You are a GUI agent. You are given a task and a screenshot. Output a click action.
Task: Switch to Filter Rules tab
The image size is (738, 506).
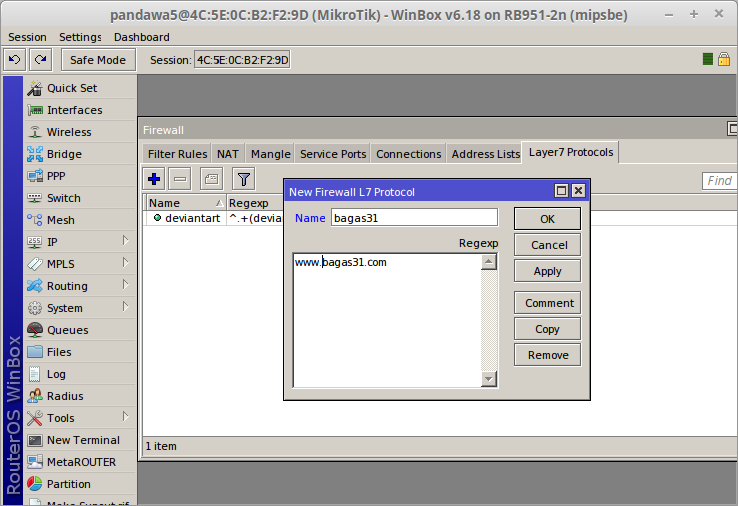(x=177, y=154)
